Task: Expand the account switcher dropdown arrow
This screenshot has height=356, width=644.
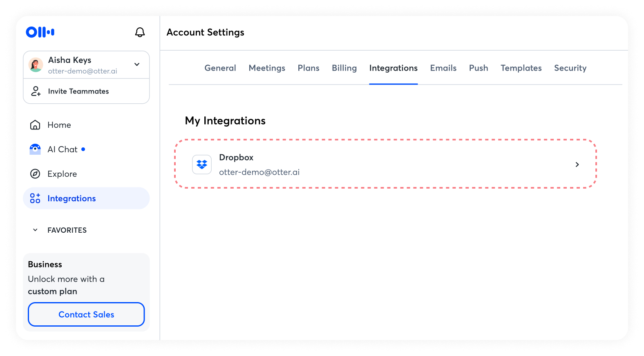Action: click(x=137, y=65)
